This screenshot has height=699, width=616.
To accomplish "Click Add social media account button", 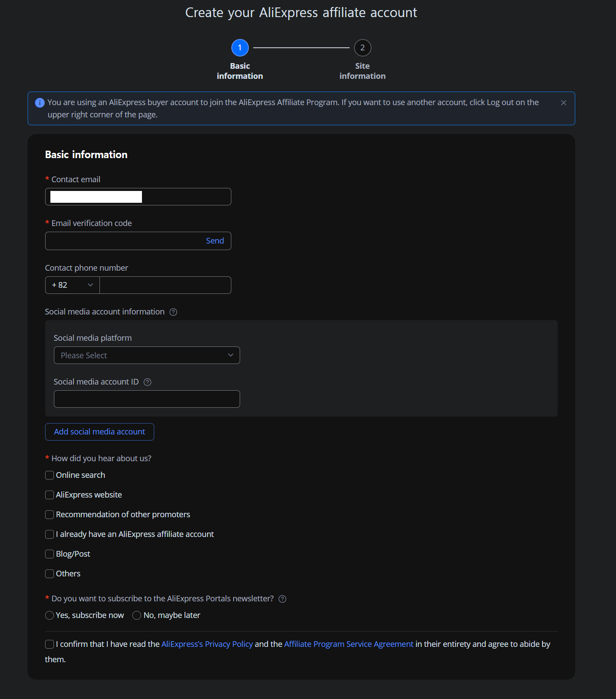I will point(99,432).
